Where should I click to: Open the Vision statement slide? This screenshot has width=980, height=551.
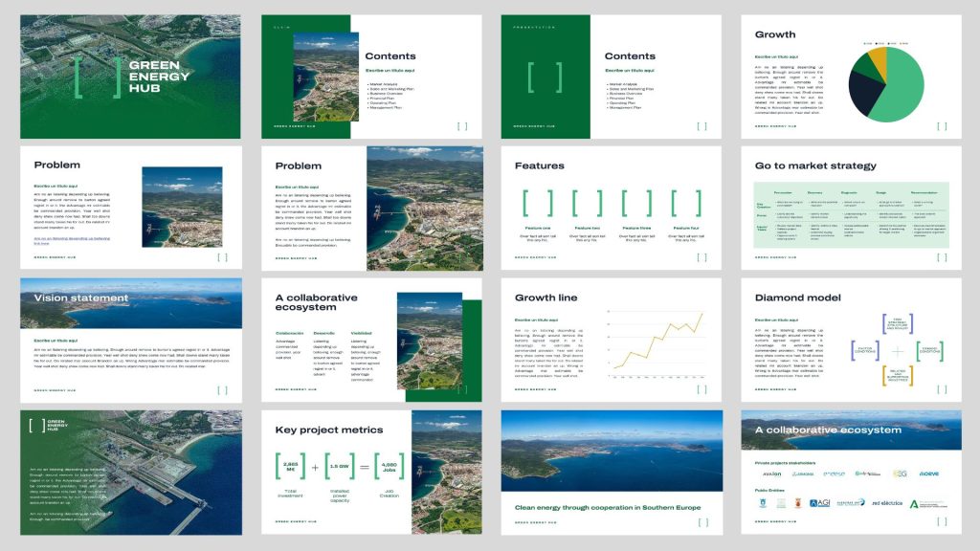point(131,340)
